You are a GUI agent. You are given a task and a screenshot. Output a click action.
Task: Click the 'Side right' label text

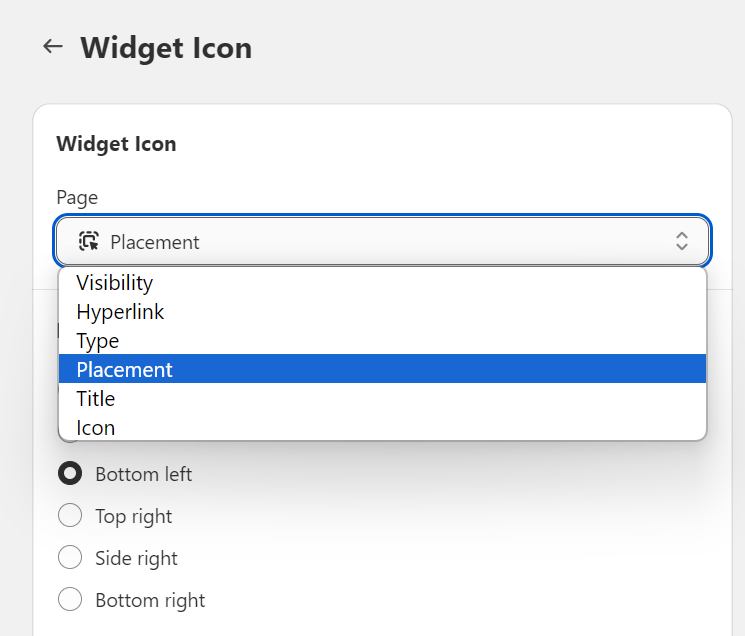point(136,558)
